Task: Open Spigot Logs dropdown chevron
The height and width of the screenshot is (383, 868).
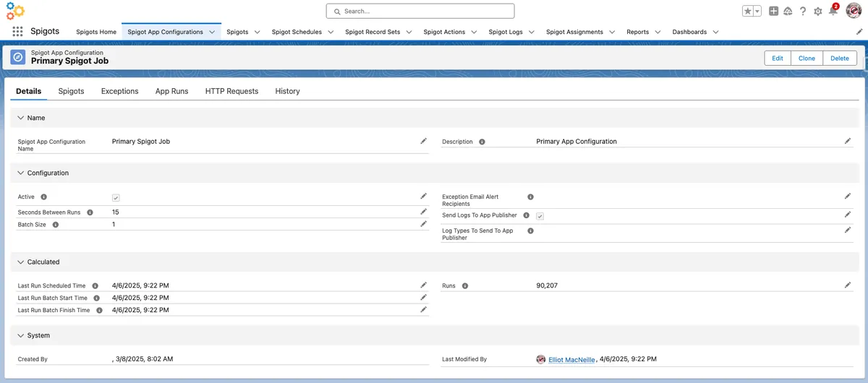Action: click(x=532, y=32)
